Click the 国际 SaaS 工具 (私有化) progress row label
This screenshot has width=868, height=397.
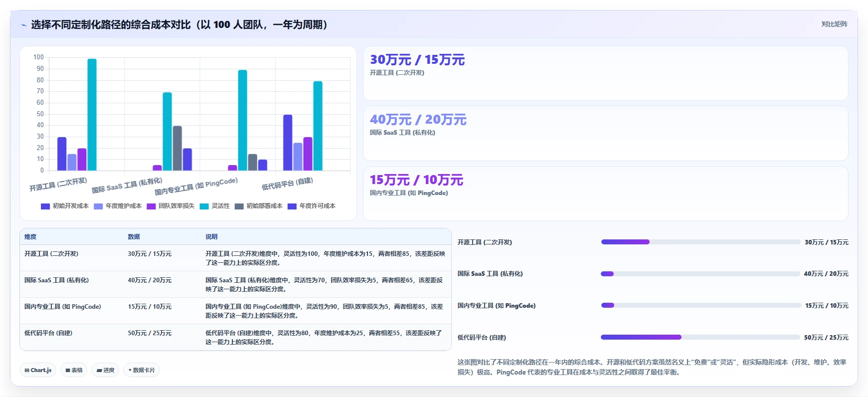pyautogui.click(x=490, y=274)
